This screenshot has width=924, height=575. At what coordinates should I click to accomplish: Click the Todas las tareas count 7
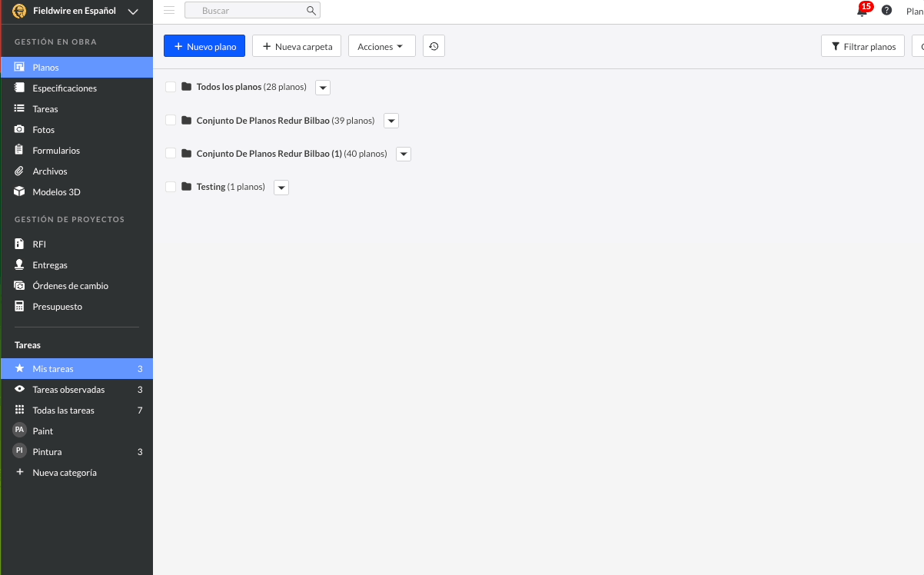140,410
